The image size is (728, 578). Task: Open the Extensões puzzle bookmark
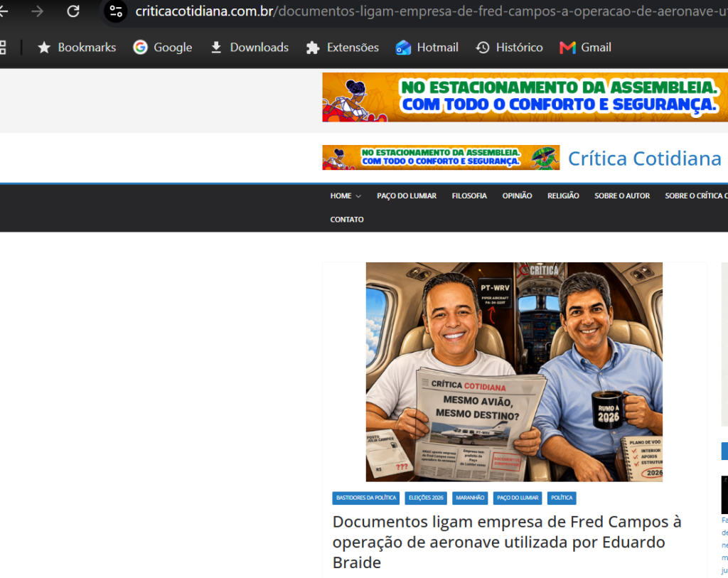pyautogui.click(x=343, y=48)
